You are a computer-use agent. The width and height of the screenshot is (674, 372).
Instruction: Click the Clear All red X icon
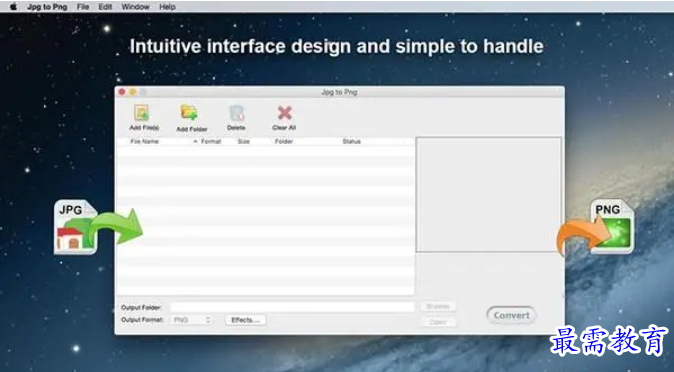tap(284, 113)
